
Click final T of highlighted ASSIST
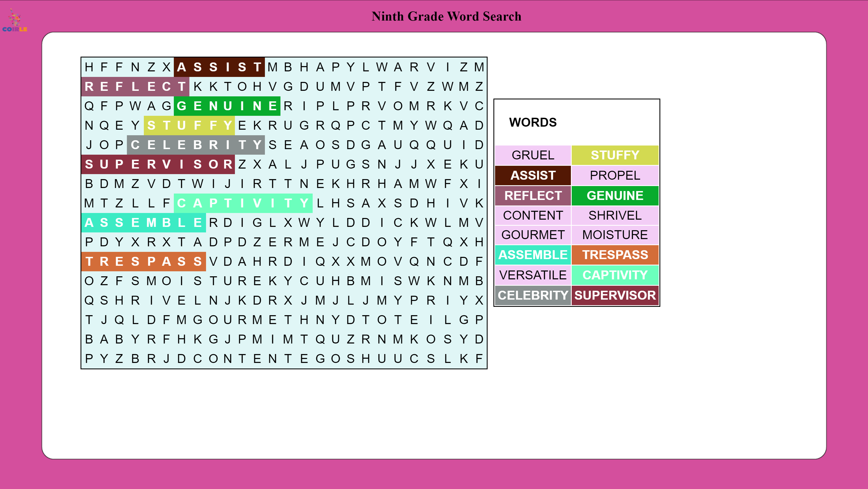pos(258,67)
